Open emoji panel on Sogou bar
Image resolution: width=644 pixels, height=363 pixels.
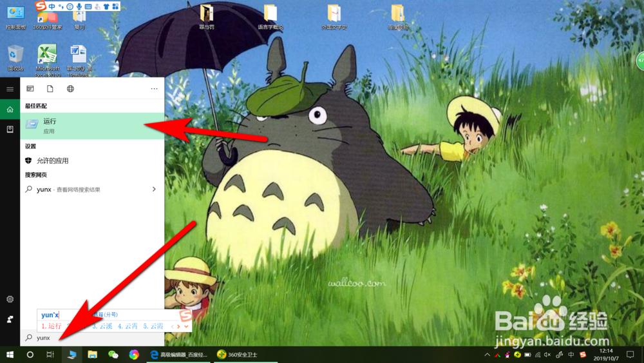70,6
